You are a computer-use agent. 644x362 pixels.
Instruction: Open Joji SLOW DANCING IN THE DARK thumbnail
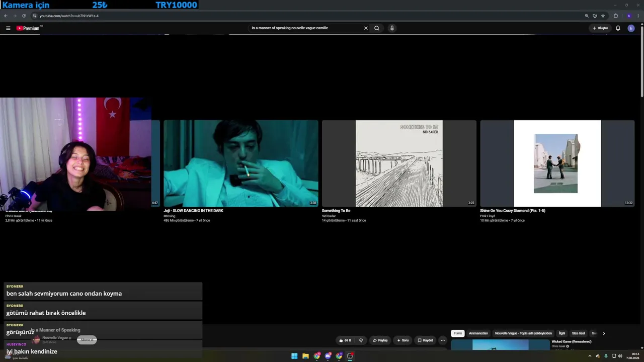pyautogui.click(x=241, y=163)
